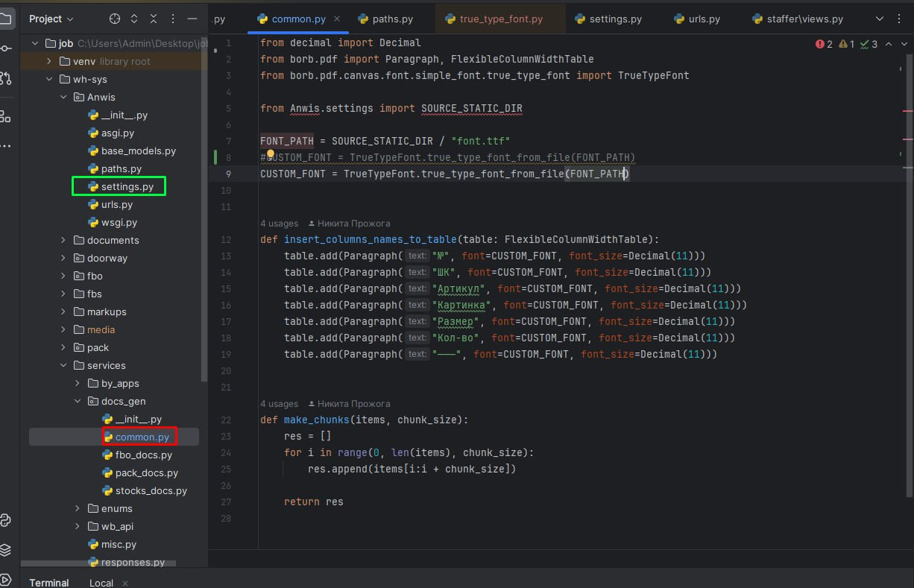This screenshot has width=914, height=588.
Task: Open the Commit tool window icon
Action: [6, 48]
